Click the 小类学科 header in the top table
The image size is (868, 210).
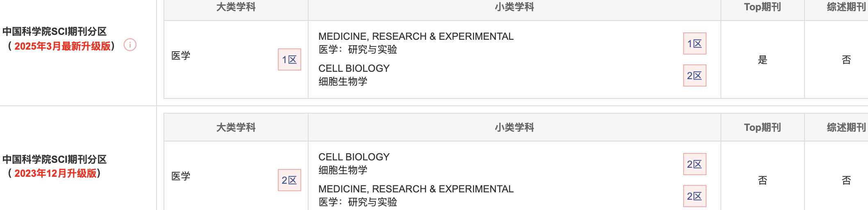[514, 7]
